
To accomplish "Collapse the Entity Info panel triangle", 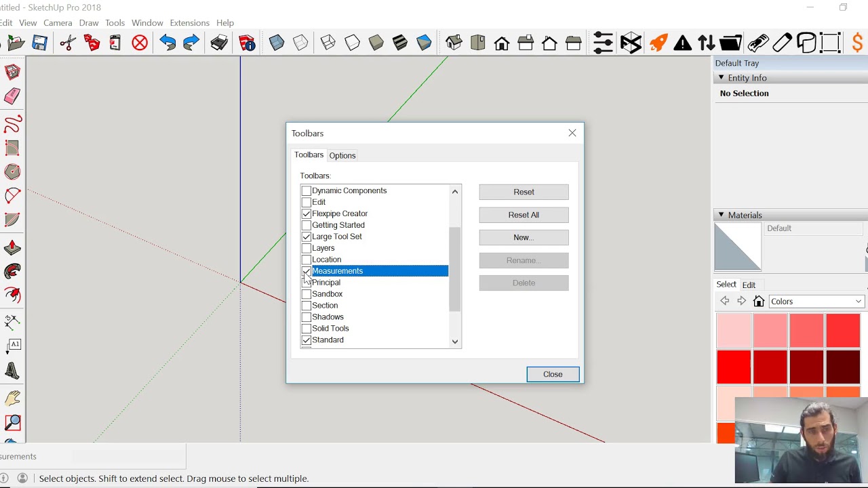I will point(721,78).
